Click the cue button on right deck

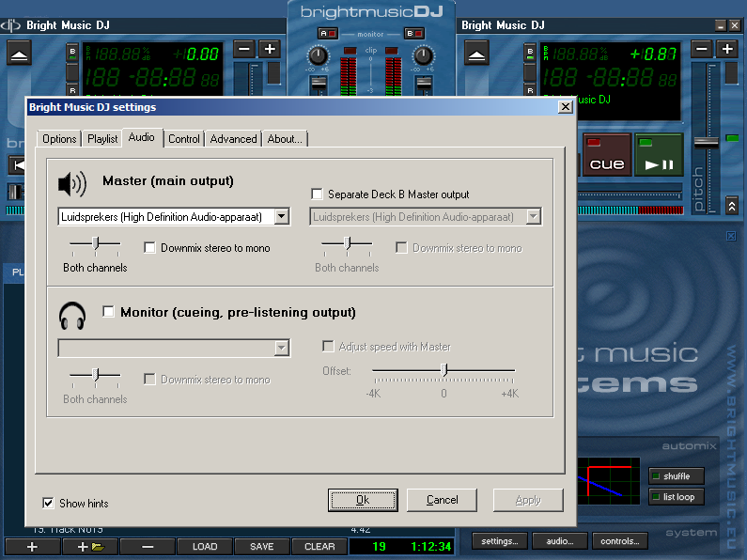click(x=607, y=155)
